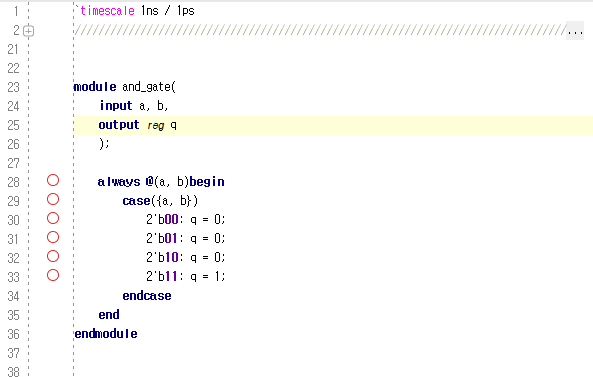The width and height of the screenshot is (593, 377).
Task: Click the '1ns / 1ps' timescale value
Action: click(168, 11)
